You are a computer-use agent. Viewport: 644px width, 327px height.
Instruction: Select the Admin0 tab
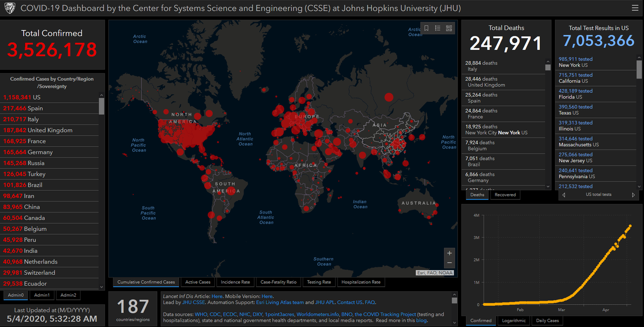[x=16, y=295]
